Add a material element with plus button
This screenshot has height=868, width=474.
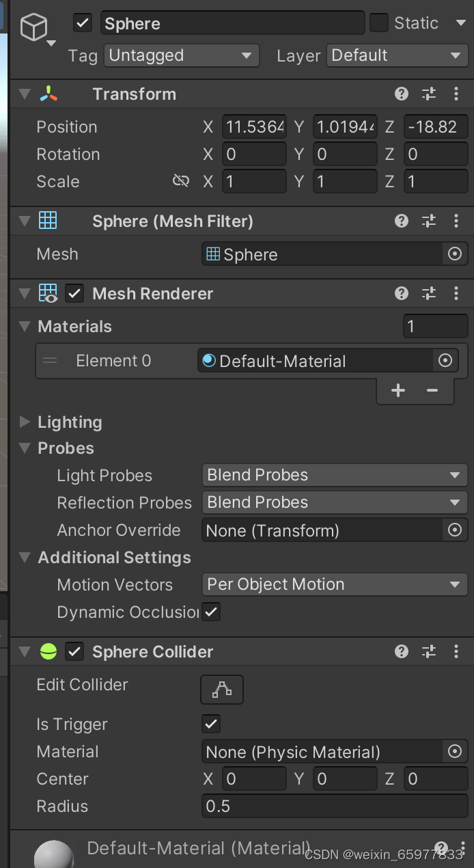pos(398,390)
